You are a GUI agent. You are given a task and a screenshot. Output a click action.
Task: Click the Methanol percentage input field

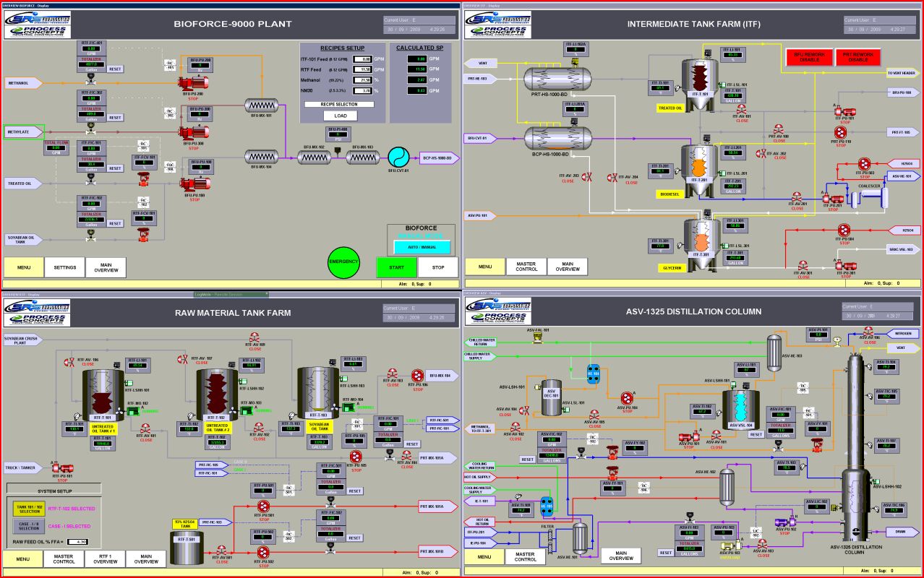pos(362,79)
